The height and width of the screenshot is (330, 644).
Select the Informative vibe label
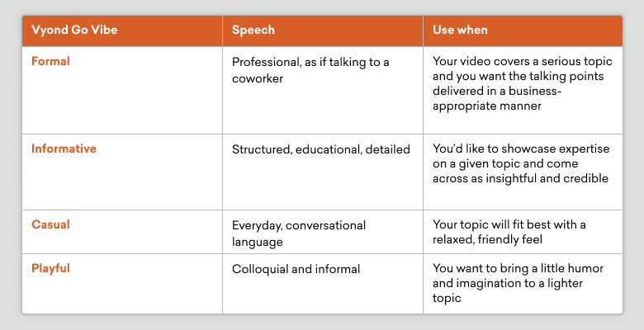pos(64,148)
